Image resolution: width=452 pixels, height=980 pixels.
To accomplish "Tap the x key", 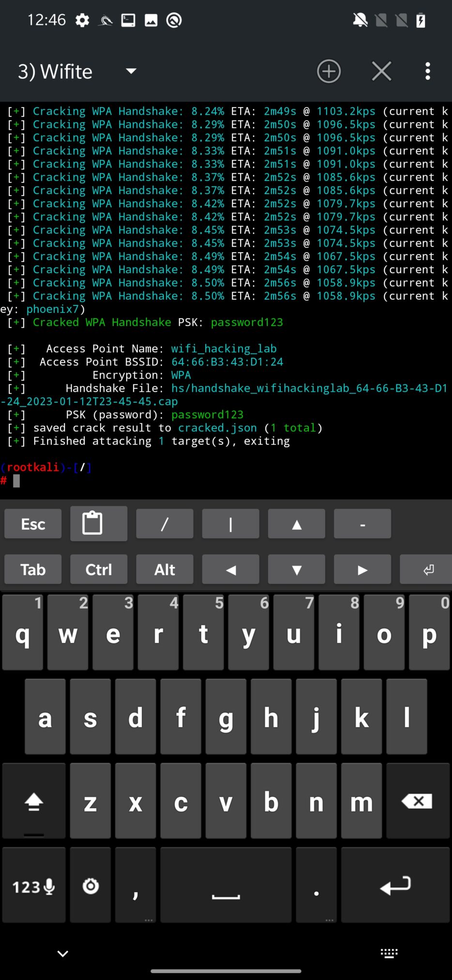I will click(x=136, y=801).
